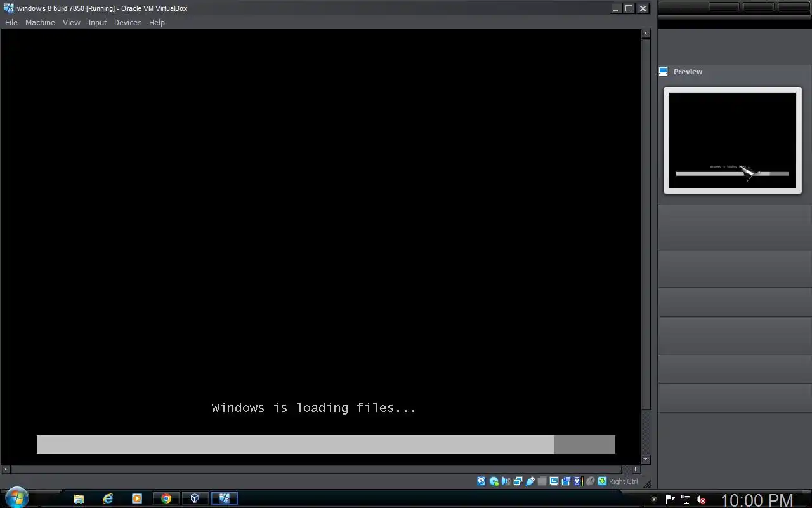Open the Help menu
This screenshot has width=812, height=508.
[x=157, y=22]
